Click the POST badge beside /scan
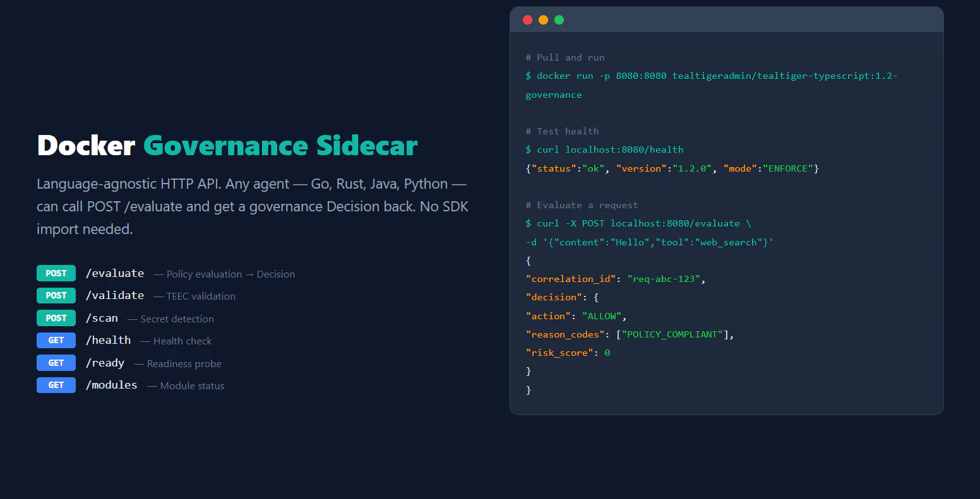The image size is (980, 499). click(x=56, y=318)
